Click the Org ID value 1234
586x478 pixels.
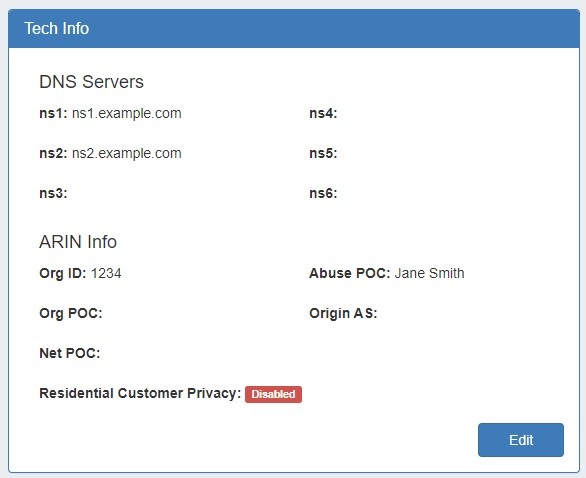tap(106, 273)
